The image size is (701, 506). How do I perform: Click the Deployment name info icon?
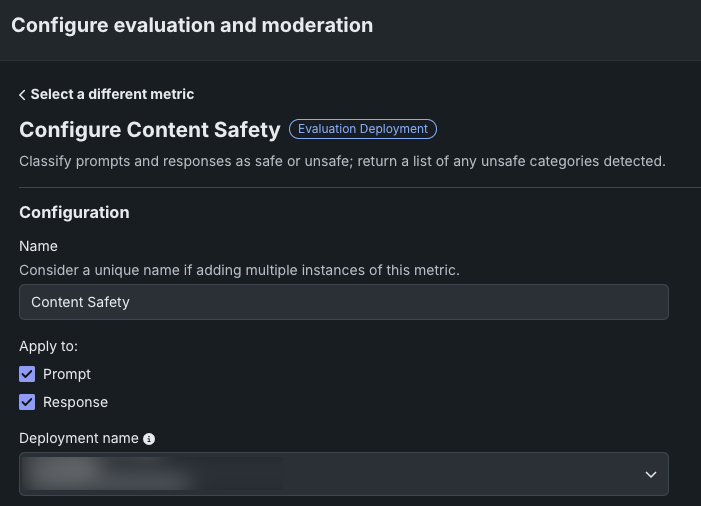point(149,439)
